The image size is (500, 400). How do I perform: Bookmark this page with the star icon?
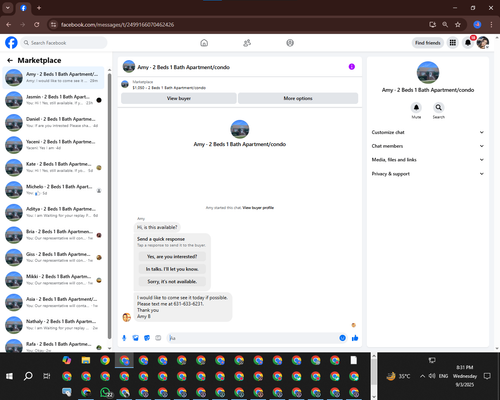(x=458, y=25)
